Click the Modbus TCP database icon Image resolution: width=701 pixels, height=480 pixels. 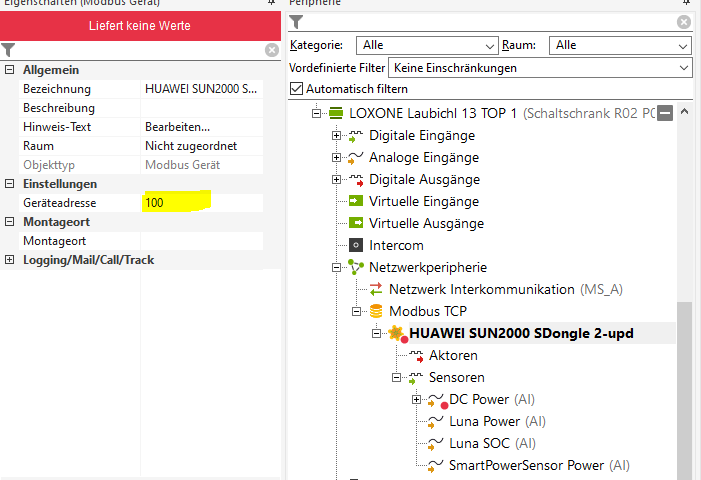coord(376,311)
